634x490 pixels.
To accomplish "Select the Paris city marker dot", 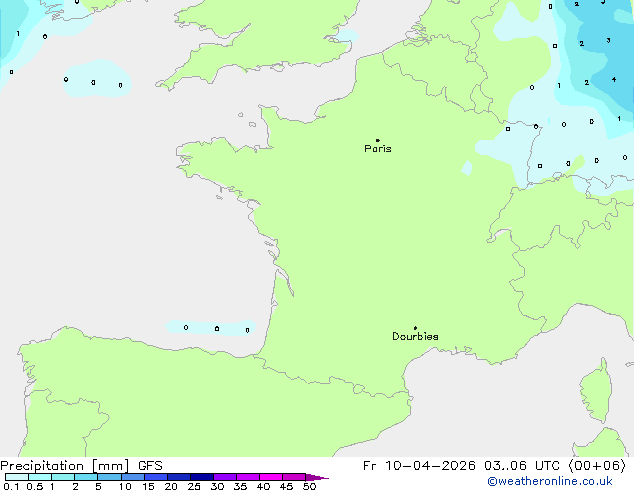I will [x=378, y=140].
